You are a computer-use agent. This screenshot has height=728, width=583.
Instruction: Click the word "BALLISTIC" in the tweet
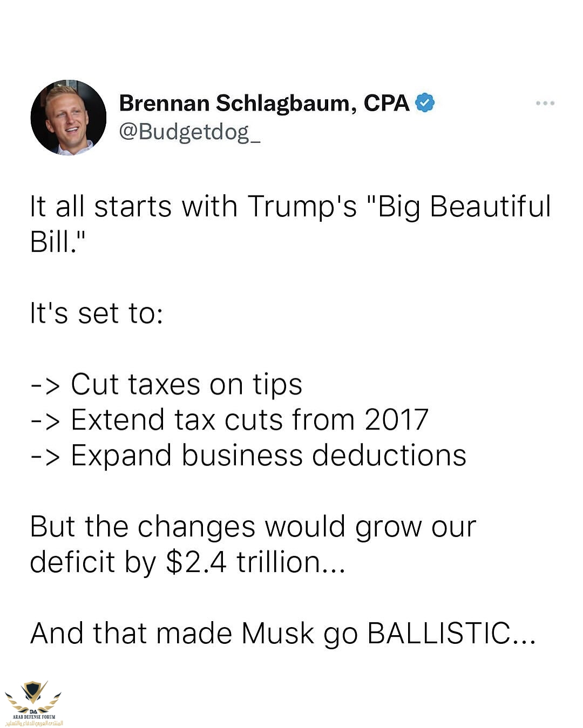[x=438, y=633]
